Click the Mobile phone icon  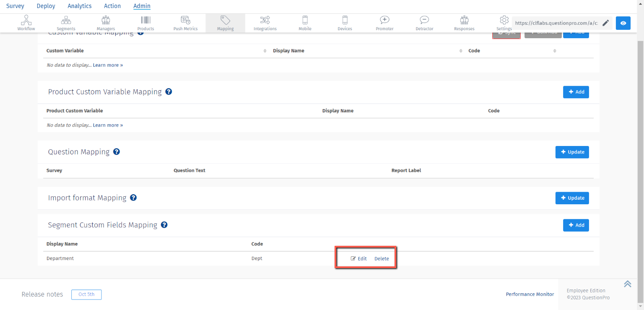click(305, 23)
